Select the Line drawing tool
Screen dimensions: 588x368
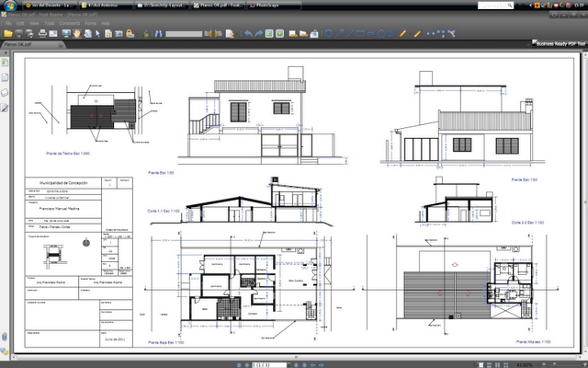click(x=350, y=34)
